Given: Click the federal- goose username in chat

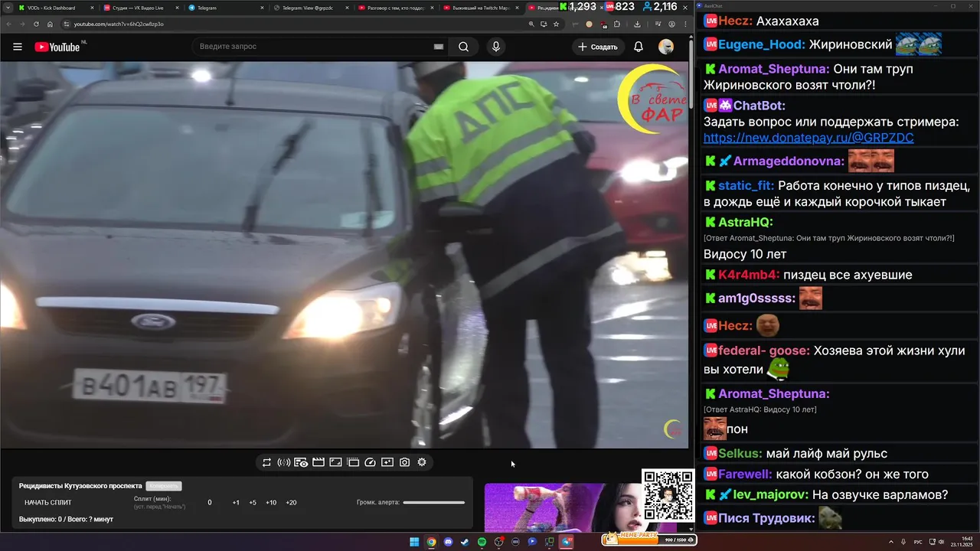Looking at the screenshot, I should coord(763,350).
